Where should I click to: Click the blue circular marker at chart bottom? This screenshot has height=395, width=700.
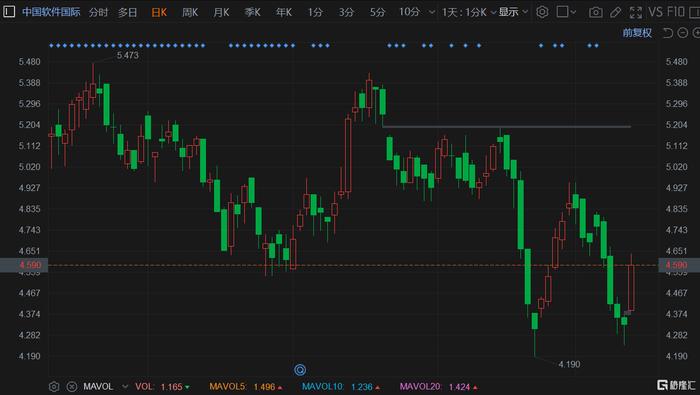[x=300, y=370]
